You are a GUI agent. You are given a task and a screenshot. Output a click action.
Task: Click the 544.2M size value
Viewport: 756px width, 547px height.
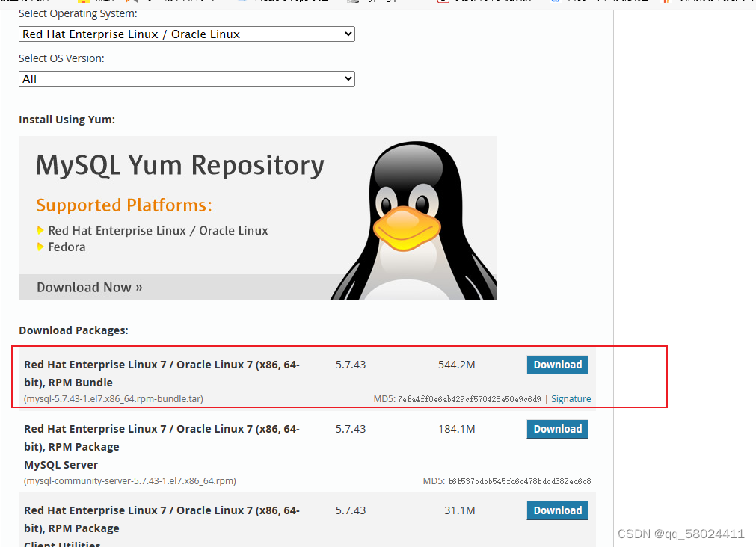point(457,365)
